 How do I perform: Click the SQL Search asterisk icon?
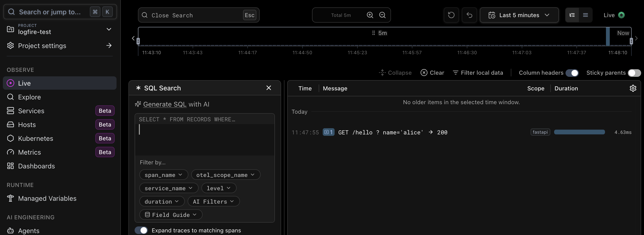coord(138,88)
